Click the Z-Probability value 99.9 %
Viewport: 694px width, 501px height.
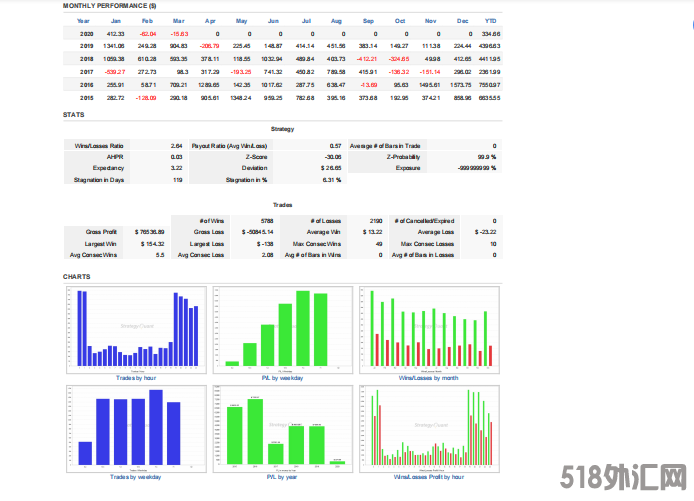(x=488, y=157)
